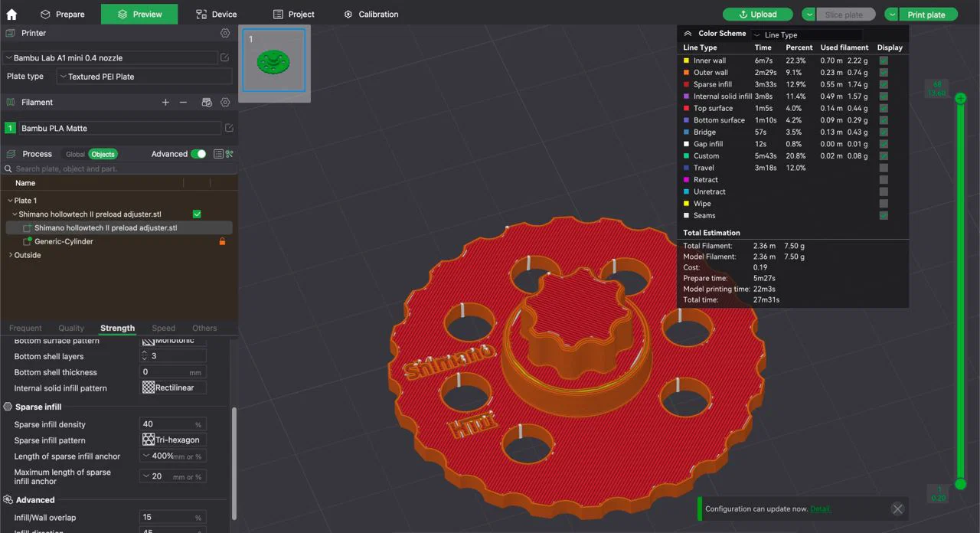Open Upload button dropdown arrow
Screen dimensions: 980x533
(x=809, y=15)
